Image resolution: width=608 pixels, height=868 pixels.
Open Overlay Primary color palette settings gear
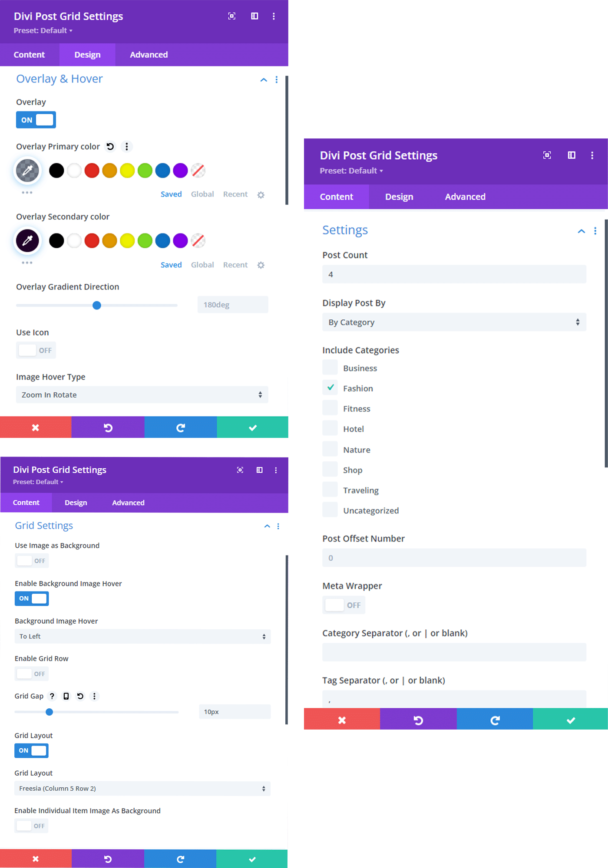261,195
